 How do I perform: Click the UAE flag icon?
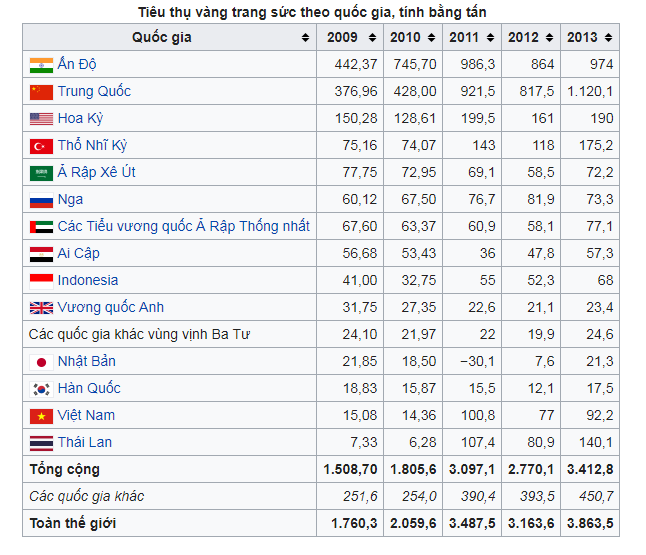(41, 227)
